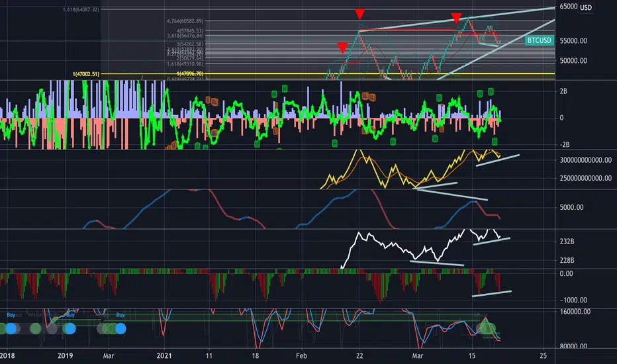617x364 pixels.
Task: Click the 300000000000.00 scale label
Action: click(x=585, y=160)
